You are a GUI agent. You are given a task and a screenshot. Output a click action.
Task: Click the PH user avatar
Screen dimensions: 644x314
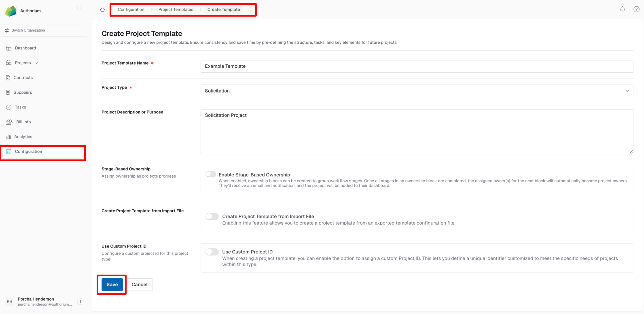tap(9, 301)
